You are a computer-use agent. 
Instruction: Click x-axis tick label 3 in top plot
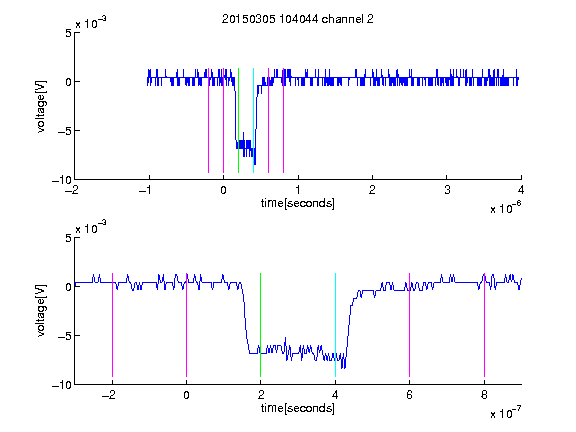point(447,190)
